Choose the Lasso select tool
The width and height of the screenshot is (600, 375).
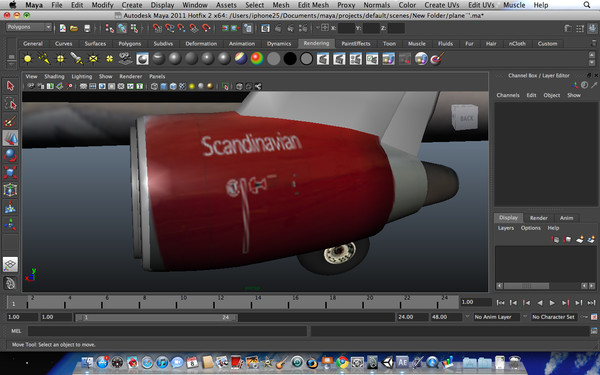coord(10,103)
